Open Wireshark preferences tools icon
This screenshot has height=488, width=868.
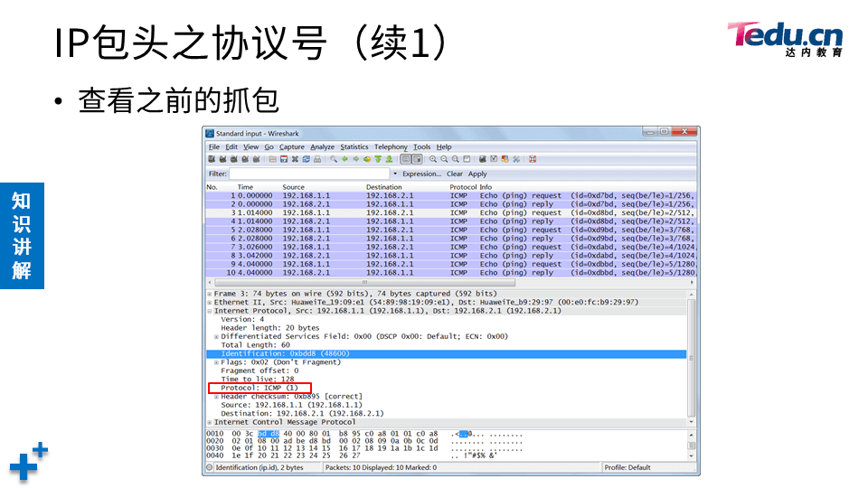click(x=516, y=159)
